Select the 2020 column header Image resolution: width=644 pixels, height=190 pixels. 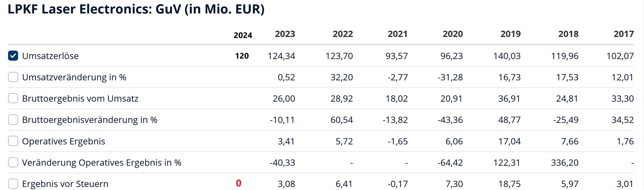tap(452, 34)
